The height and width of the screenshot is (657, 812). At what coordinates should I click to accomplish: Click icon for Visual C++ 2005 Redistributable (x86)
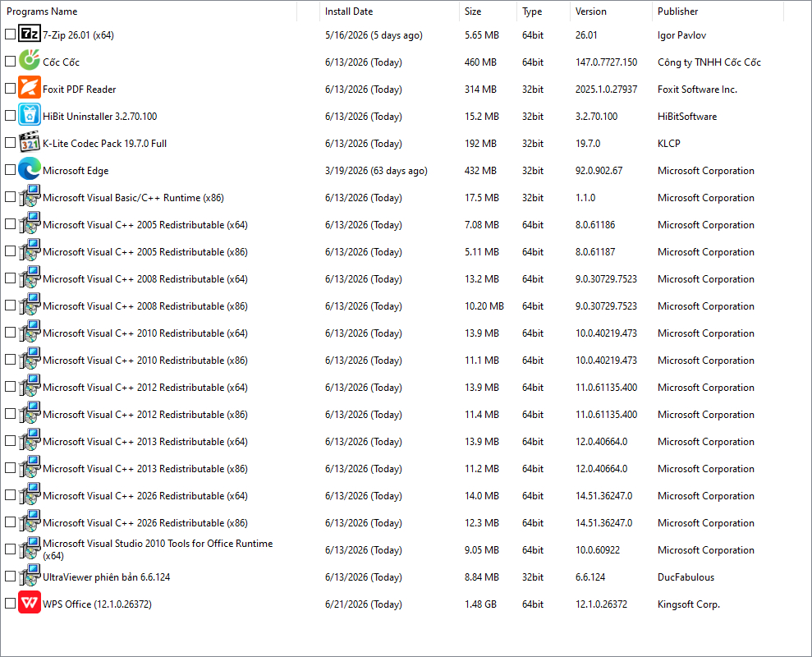30,250
